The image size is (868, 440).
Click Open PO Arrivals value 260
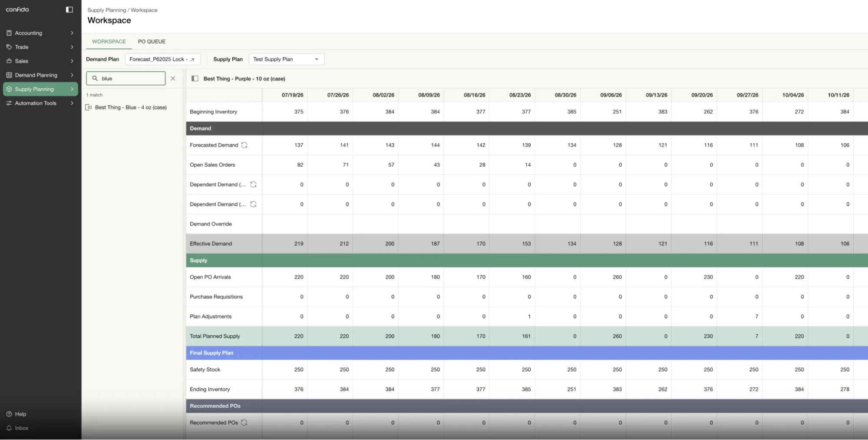(x=617, y=277)
